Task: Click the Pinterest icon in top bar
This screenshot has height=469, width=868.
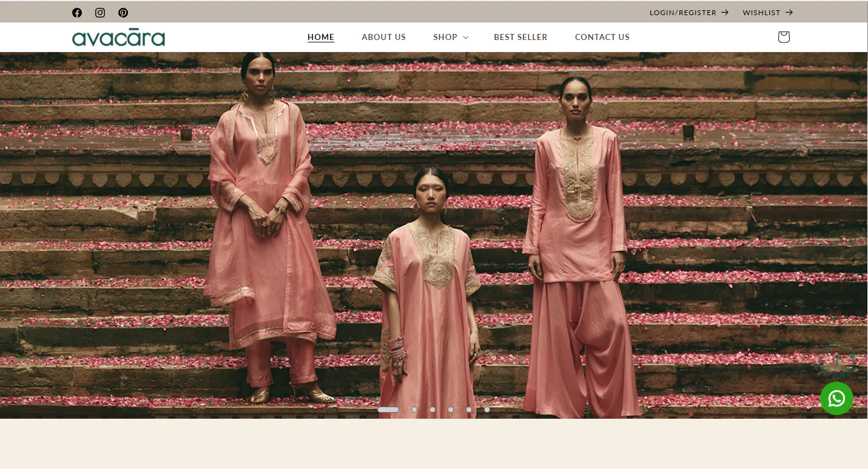Action: pyautogui.click(x=123, y=13)
